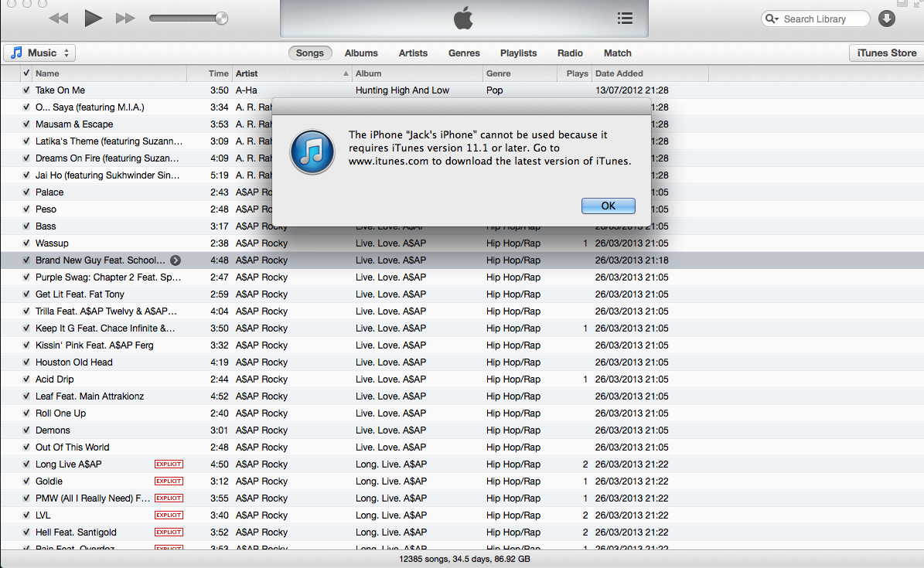Viewport: 924px width, 568px height.
Task: Click Explicit badge on PMW row
Action: point(169,498)
